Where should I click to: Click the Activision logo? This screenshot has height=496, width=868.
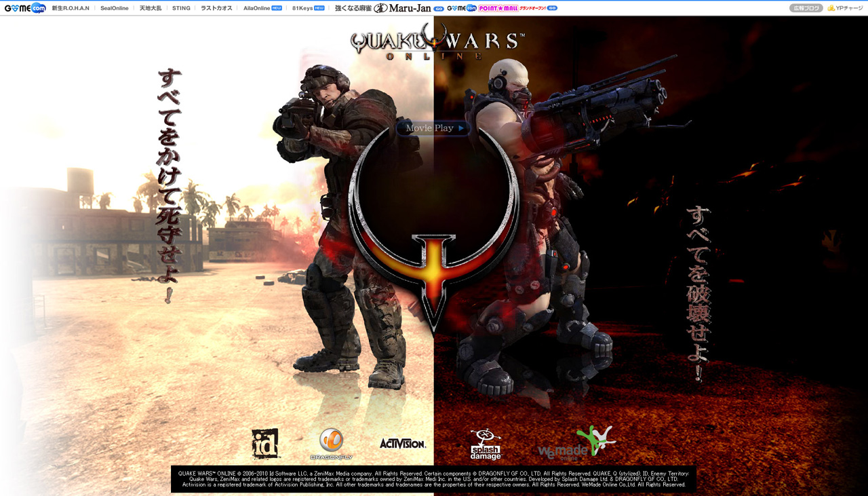(402, 443)
